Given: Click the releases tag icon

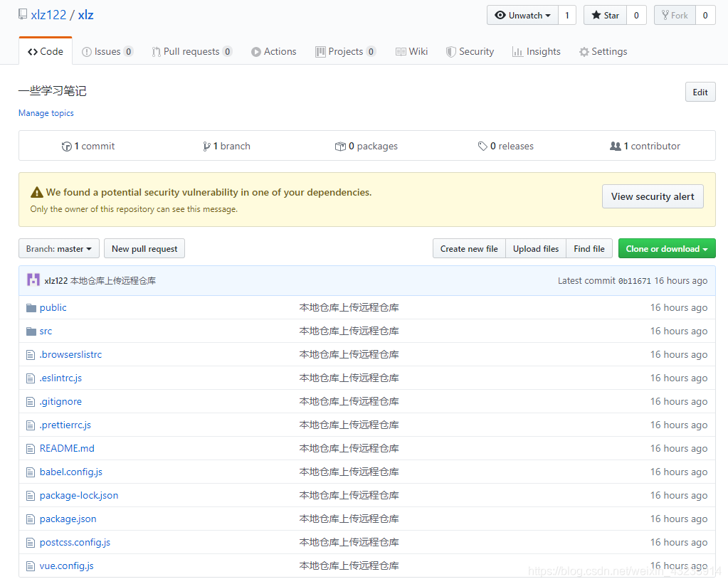Looking at the screenshot, I should pyautogui.click(x=482, y=147).
